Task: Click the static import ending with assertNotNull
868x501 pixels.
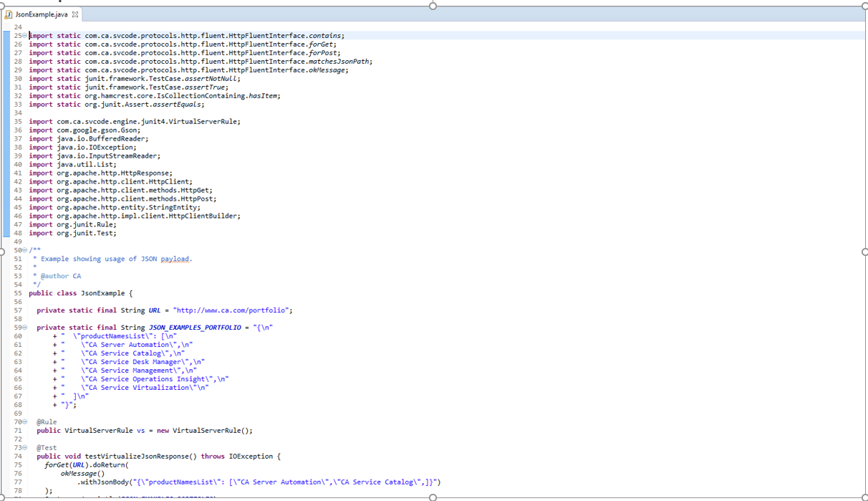Action: pos(135,78)
